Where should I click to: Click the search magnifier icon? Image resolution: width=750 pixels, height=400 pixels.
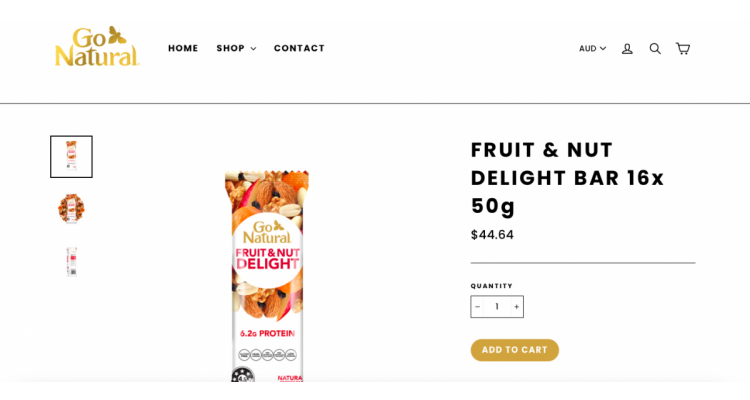click(x=655, y=48)
